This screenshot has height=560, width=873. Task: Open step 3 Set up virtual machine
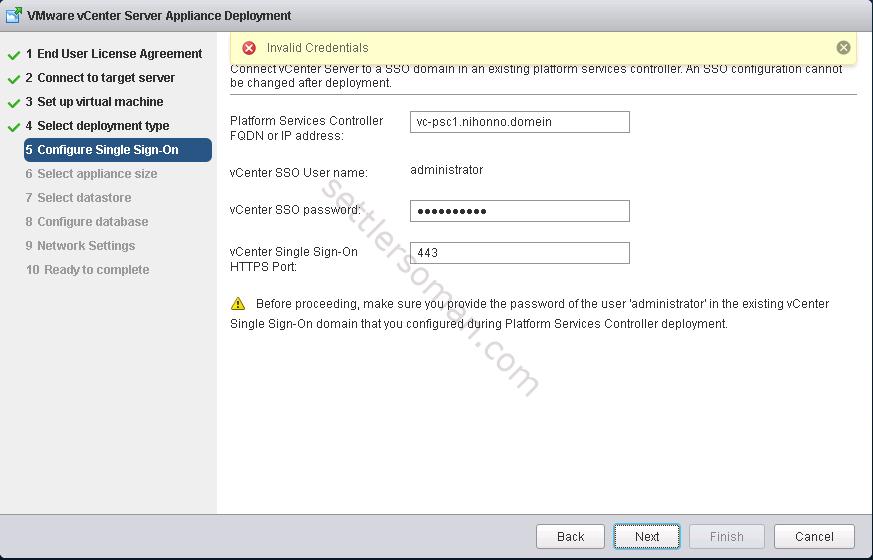click(x=94, y=102)
